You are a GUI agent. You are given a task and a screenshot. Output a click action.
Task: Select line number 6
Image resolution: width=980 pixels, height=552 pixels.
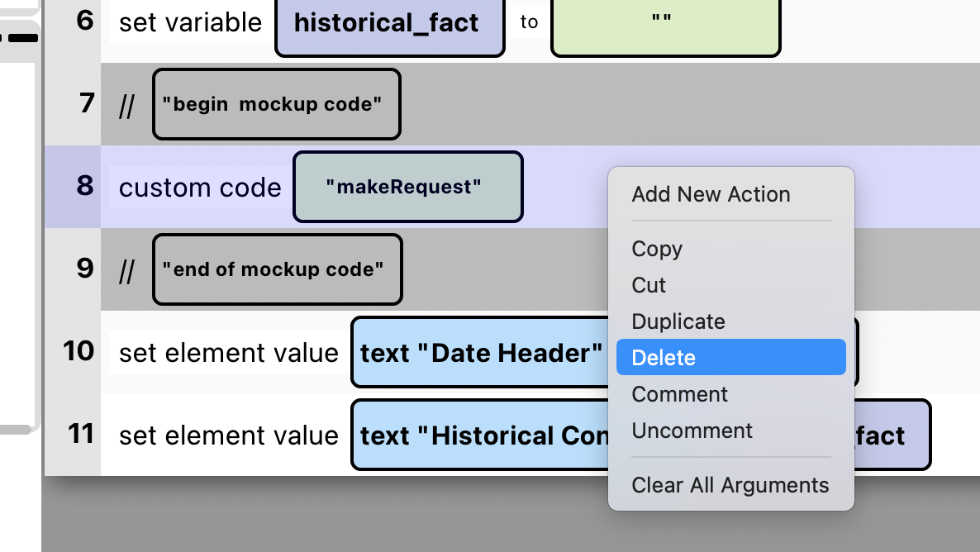point(85,21)
